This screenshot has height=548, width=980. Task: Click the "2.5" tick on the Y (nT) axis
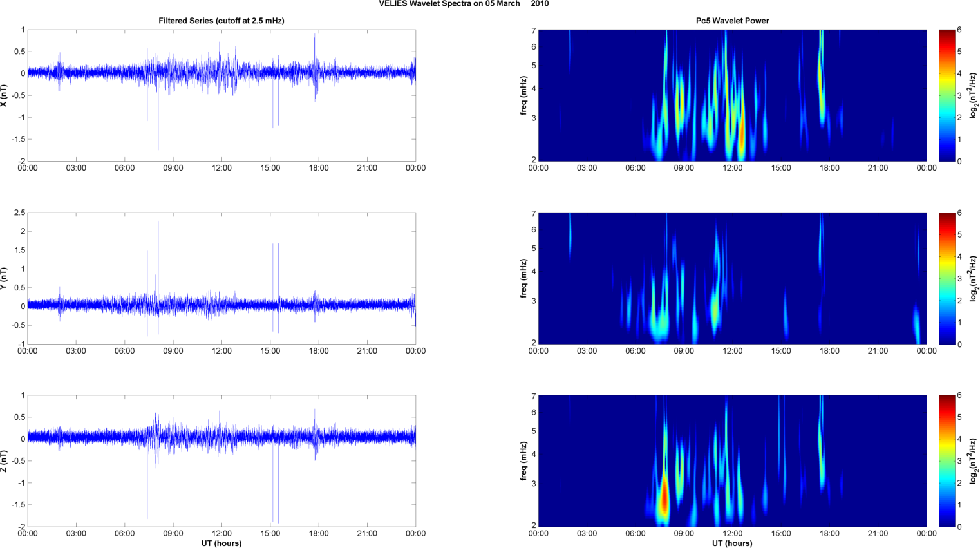tap(19, 213)
